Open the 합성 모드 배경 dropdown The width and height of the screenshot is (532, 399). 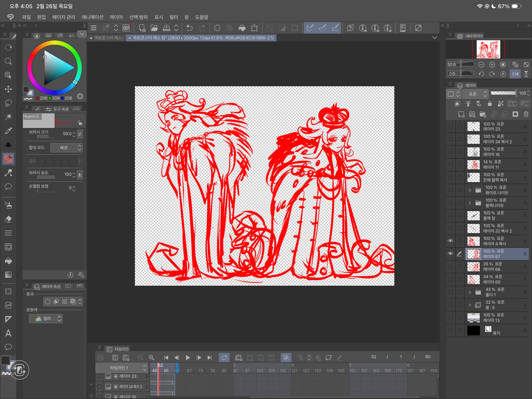pos(66,148)
